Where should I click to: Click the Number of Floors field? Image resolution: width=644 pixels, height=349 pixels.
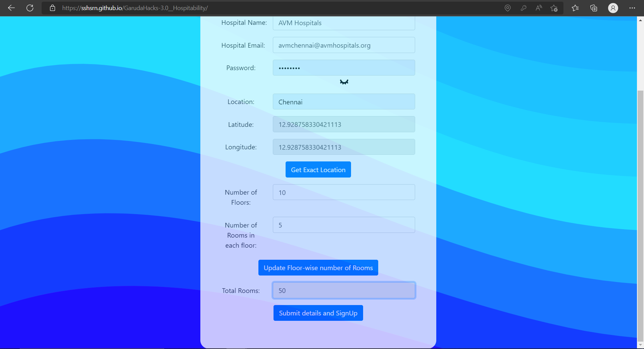[x=344, y=192]
